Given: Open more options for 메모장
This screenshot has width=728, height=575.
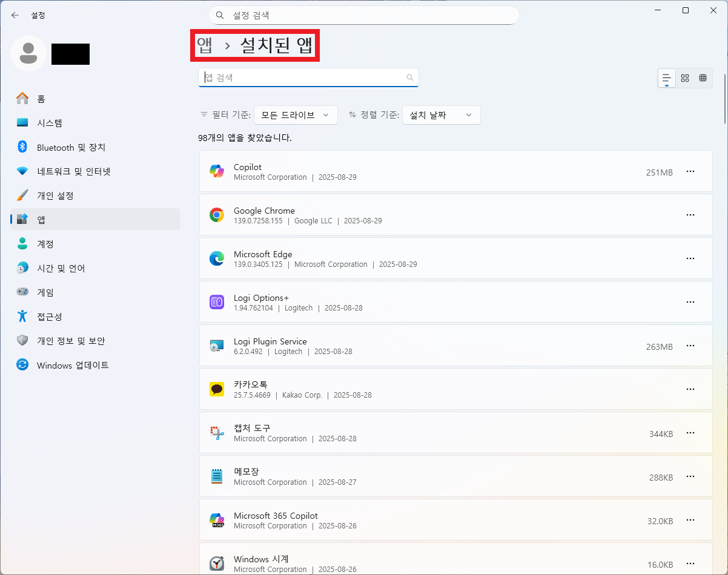Looking at the screenshot, I should (690, 476).
